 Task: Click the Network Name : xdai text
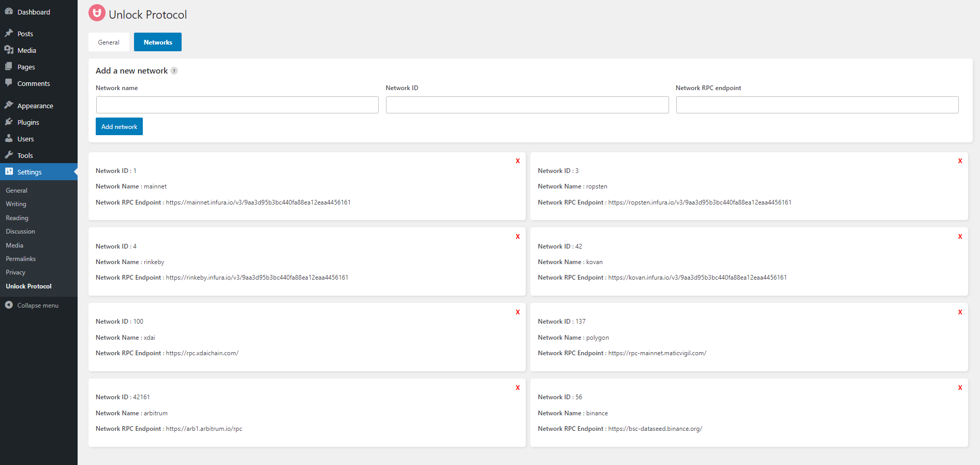125,338
